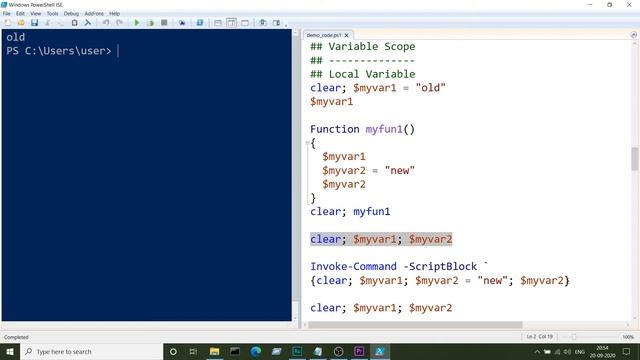Click the New Script toolbar icon

point(8,23)
